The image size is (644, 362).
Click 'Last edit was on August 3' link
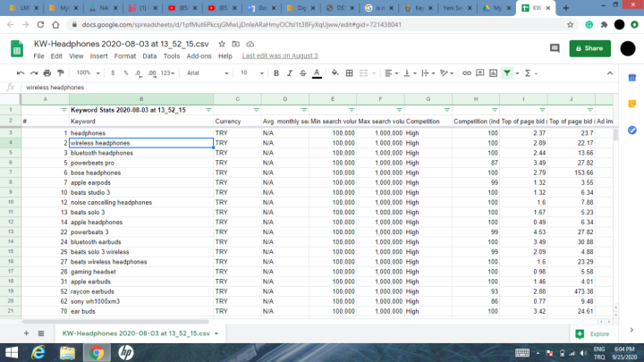pyautogui.click(x=280, y=55)
